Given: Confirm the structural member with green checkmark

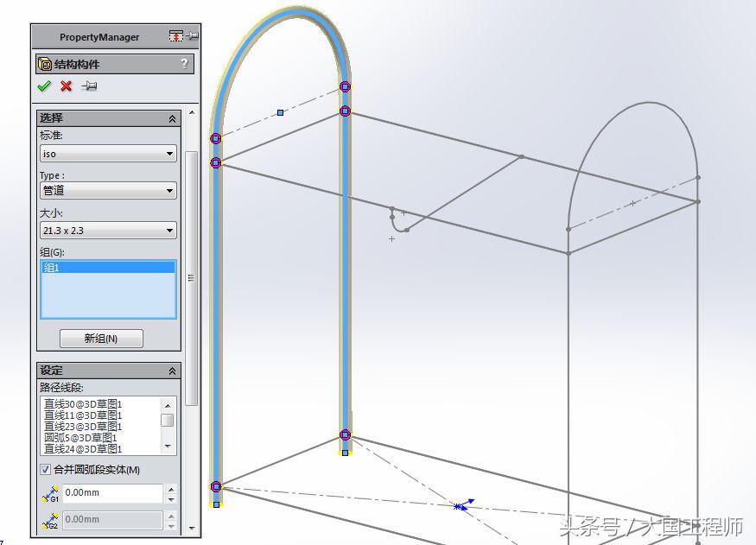Looking at the screenshot, I should [x=44, y=86].
